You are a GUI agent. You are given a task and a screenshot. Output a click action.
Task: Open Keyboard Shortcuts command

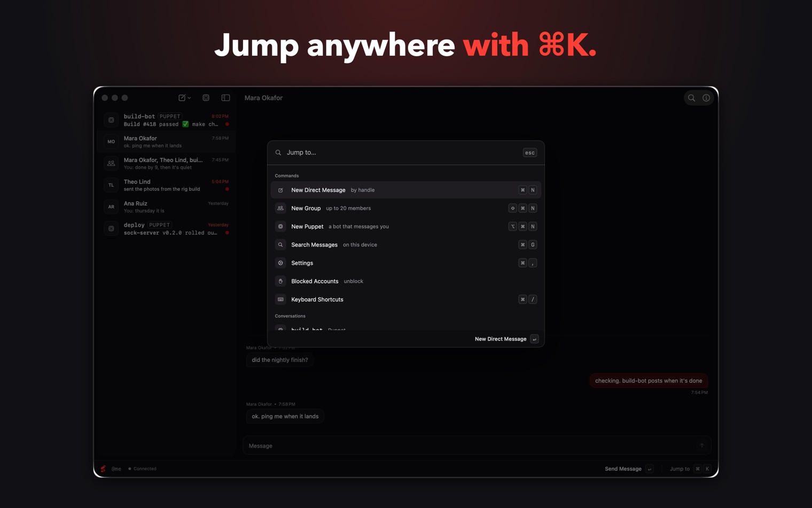(406, 299)
